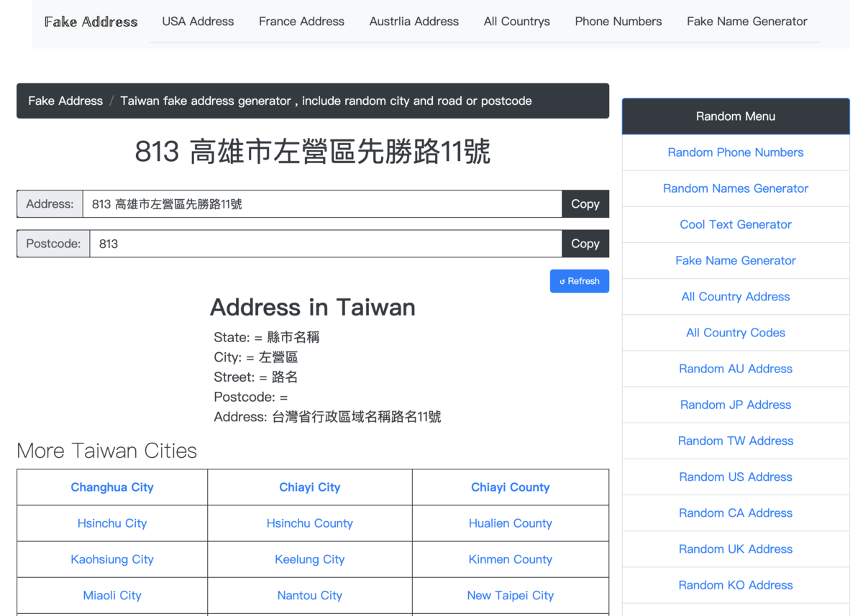This screenshot has height=616, width=863.
Task: Open the Austrlia Address nav item
Action: click(x=414, y=22)
